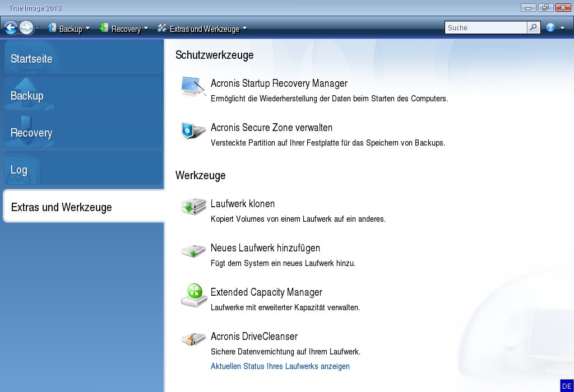Open Log in the sidebar
The width and height of the screenshot is (574, 392).
(x=84, y=169)
